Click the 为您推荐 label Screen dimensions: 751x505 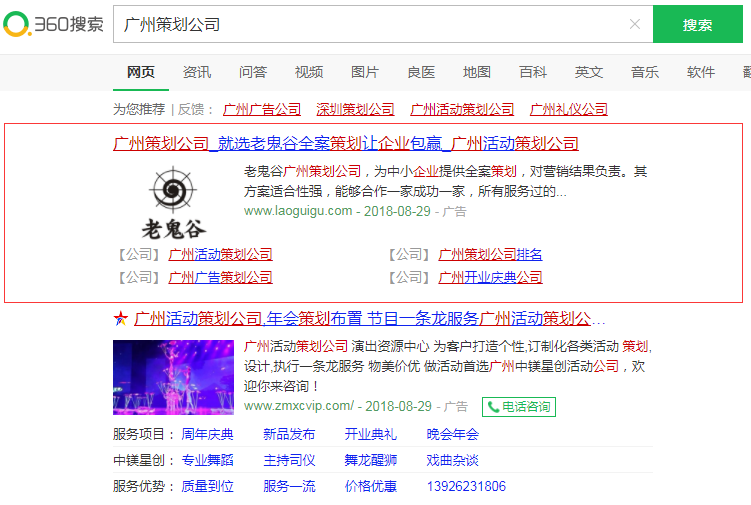(x=139, y=109)
